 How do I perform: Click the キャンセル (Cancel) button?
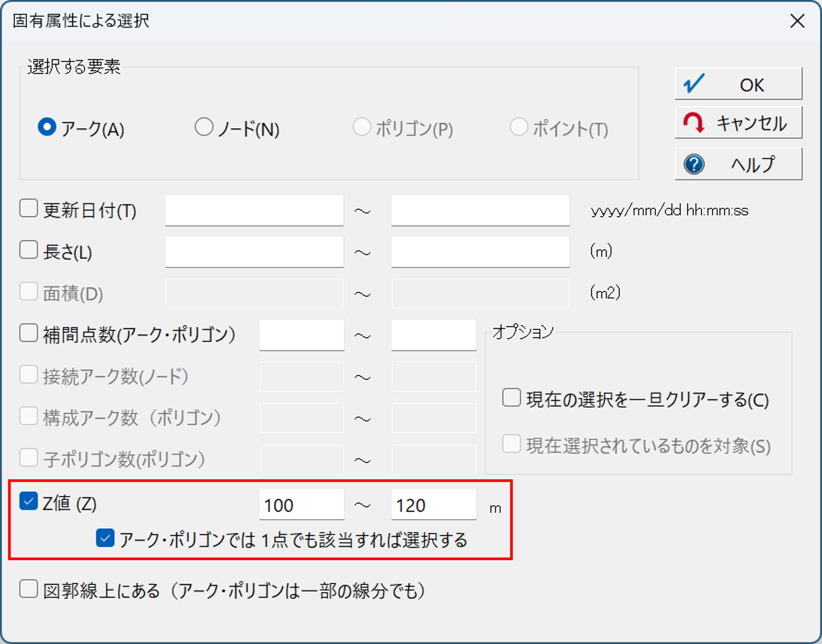point(738,123)
